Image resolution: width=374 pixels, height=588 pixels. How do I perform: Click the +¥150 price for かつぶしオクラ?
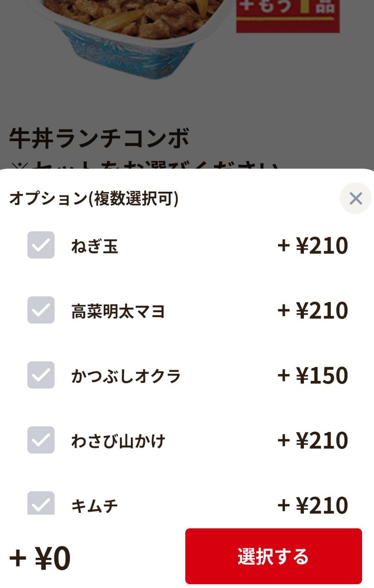click(x=312, y=376)
